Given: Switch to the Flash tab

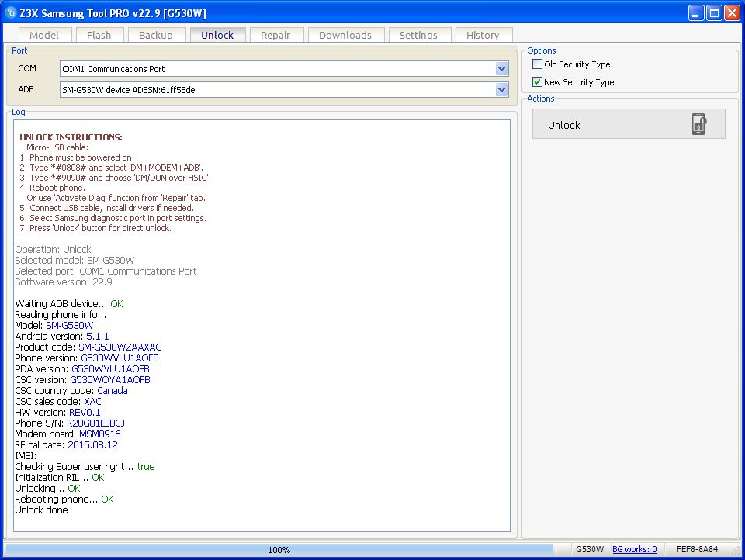Looking at the screenshot, I should point(99,35).
